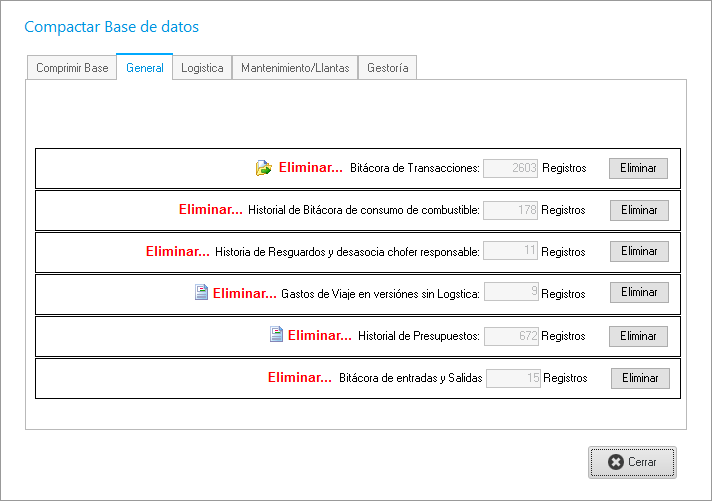712x501 pixels.
Task: Click the X icon on Cerrar button
Action: point(616,462)
